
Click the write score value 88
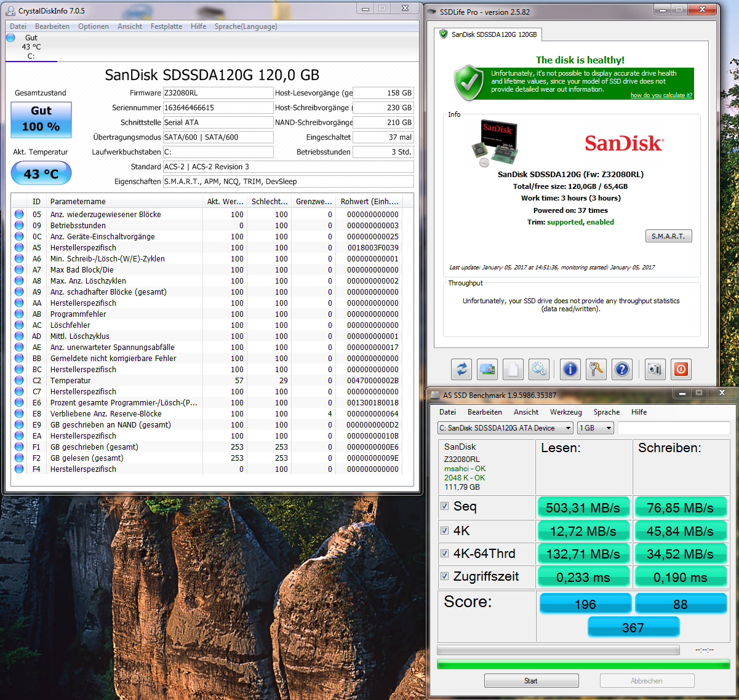point(681,604)
